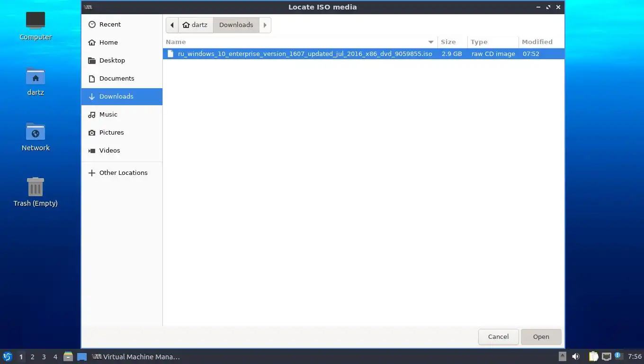This screenshot has height=364, width=644.
Task: Click the network connection tray icon
Action: [x=606, y=356]
